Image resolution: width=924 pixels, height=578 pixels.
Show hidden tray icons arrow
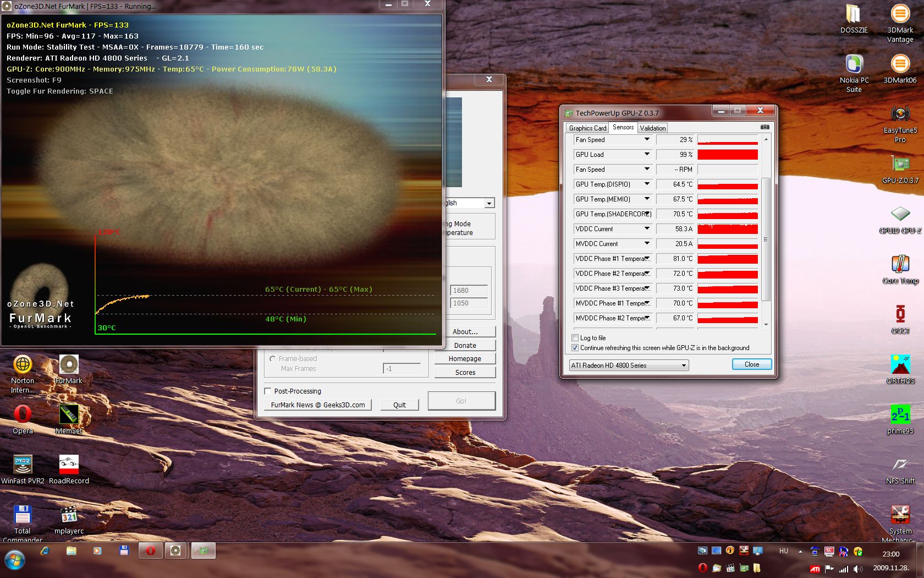(x=800, y=551)
